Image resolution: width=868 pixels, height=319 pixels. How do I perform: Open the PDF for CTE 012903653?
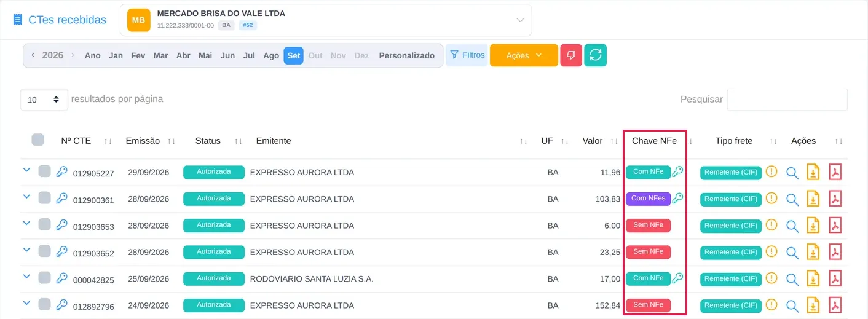[x=835, y=226]
